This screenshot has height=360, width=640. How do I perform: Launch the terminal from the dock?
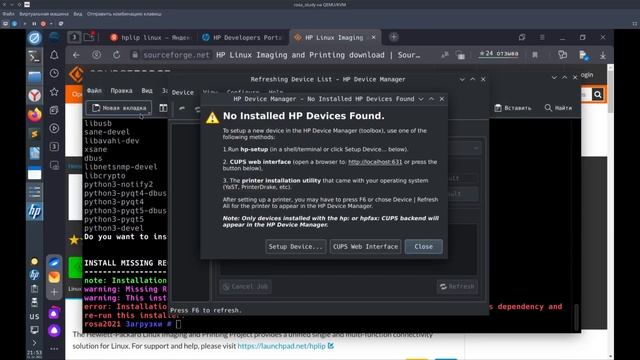click(35, 57)
